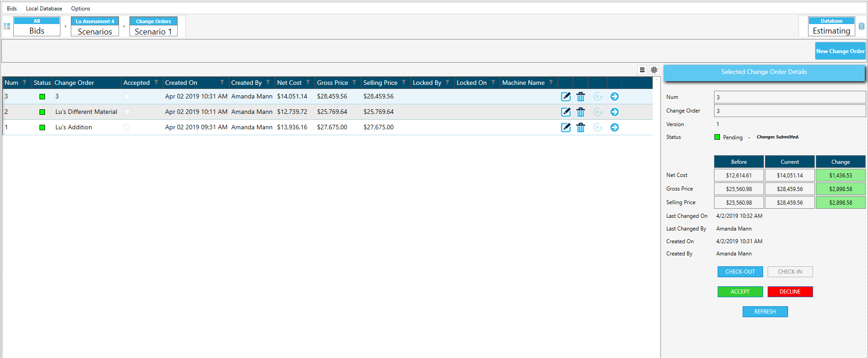Toggle Accepted checkbox for Lu's Different Material
The height and width of the screenshot is (358, 868).
[x=127, y=112]
